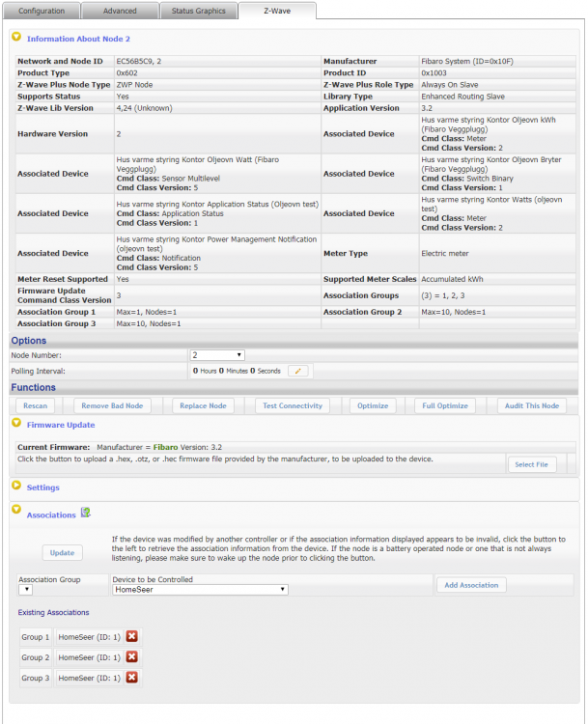Collapse the Information About Node 2 section
The width and height of the screenshot is (588, 724).
click(16, 38)
